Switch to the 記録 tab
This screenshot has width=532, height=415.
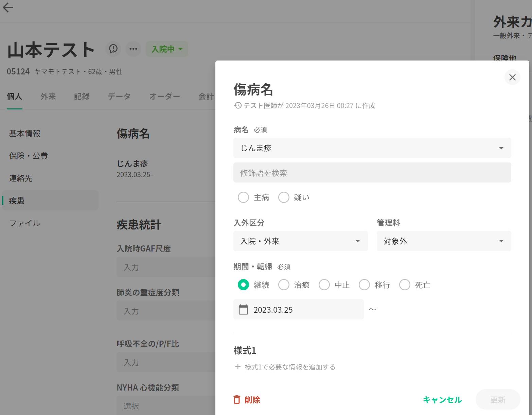click(82, 97)
